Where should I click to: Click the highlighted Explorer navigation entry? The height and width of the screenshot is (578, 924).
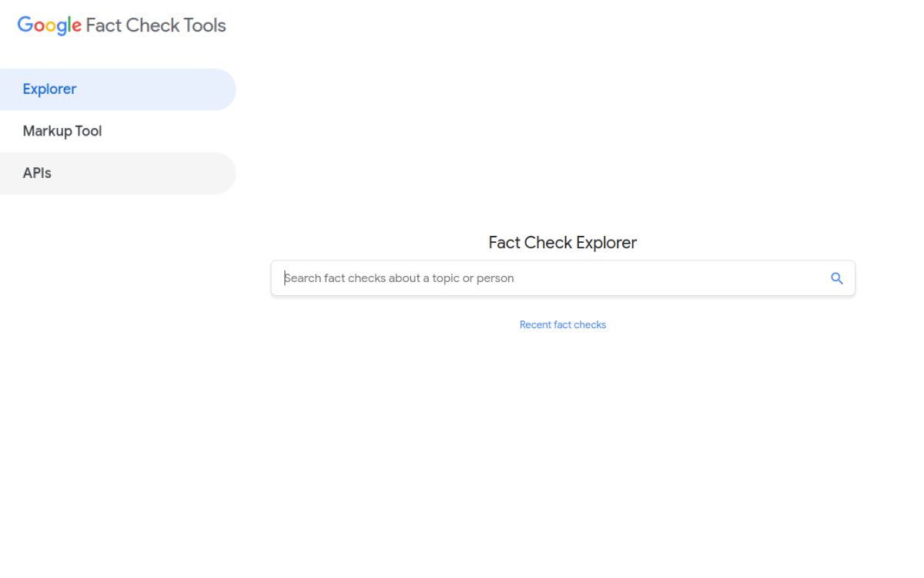pos(49,89)
